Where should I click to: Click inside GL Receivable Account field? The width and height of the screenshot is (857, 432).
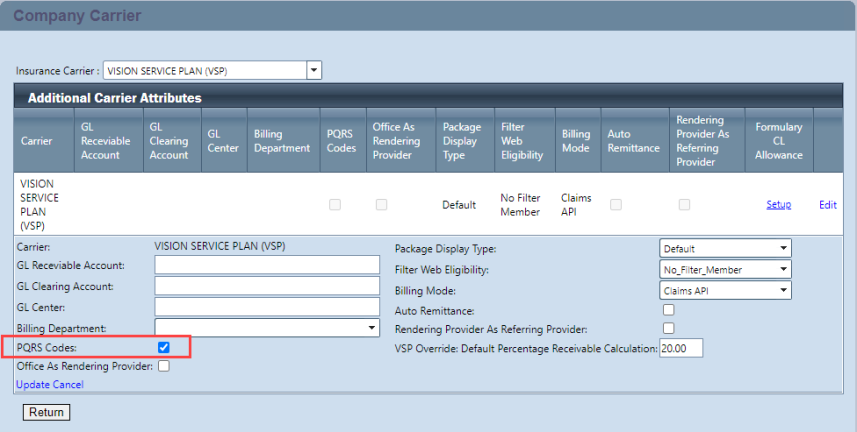pos(267,265)
